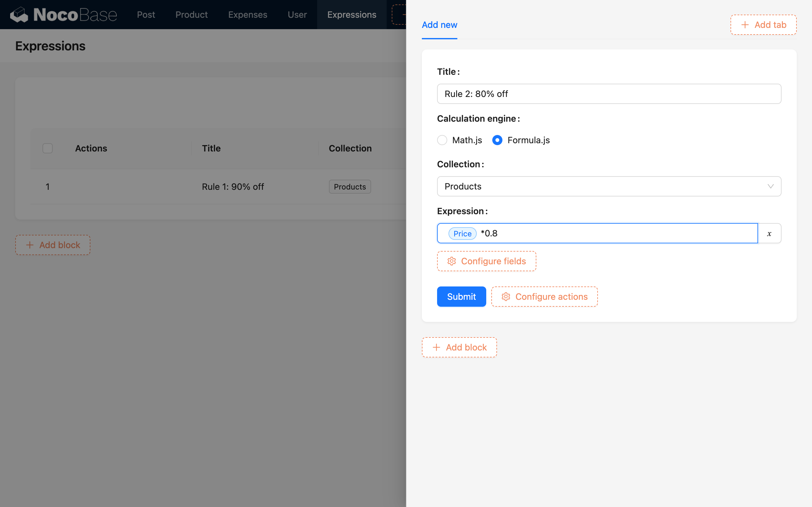Tick the table header select-all checkbox

pyautogui.click(x=48, y=148)
